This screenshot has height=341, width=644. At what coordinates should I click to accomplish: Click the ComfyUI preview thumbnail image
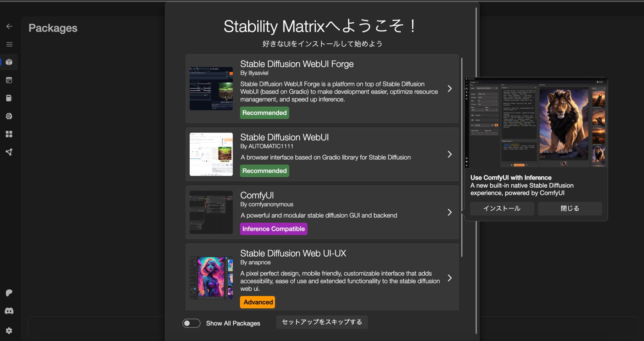coord(211,212)
